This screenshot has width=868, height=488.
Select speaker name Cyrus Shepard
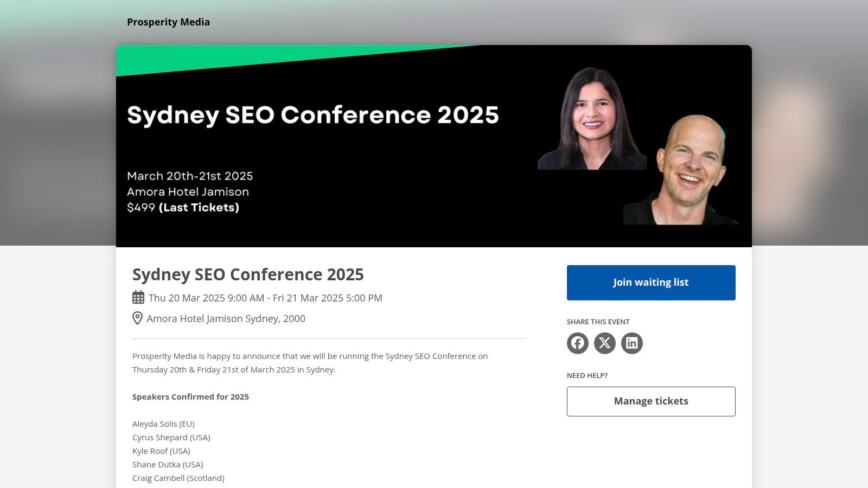pyautogui.click(x=171, y=437)
